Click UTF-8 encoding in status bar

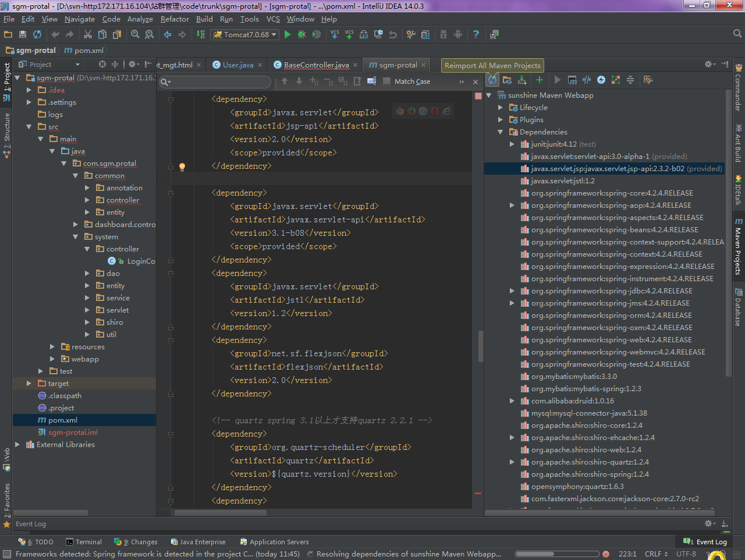coord(686,554)
